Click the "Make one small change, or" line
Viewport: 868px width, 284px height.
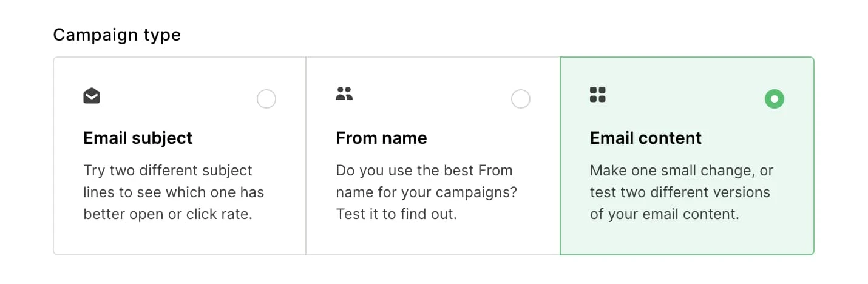[681, 171]
